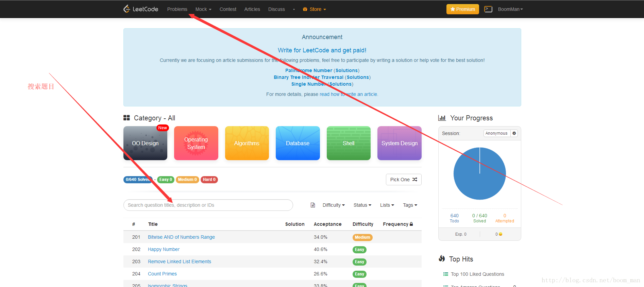Viewport: 644px width, 287px height.
Task: Click the session settings gear icon
Action: 514,133
